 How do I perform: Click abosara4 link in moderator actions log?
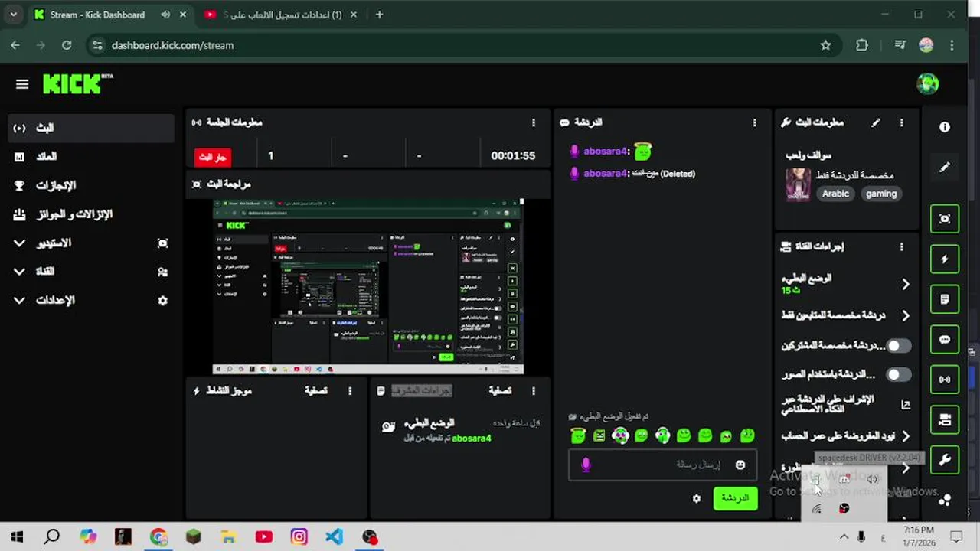(x=472, y=439)
